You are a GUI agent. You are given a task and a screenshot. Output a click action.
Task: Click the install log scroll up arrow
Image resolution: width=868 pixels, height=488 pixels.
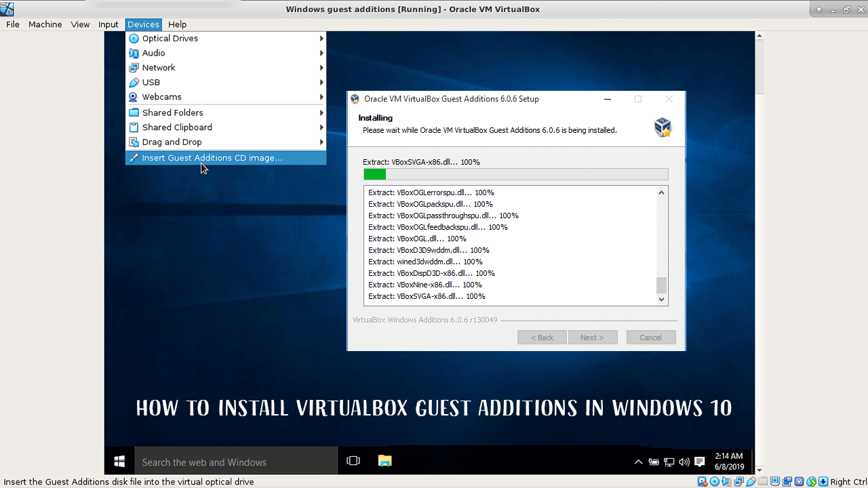tap(662, 192)
